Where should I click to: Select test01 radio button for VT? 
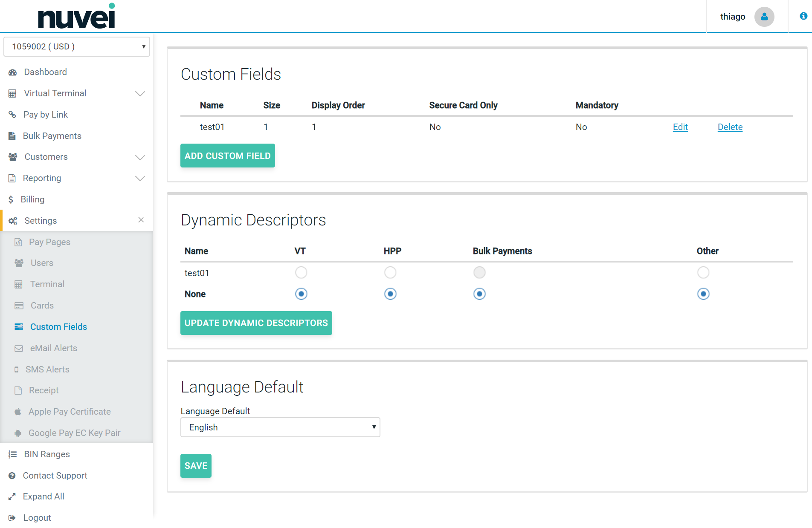point(301,272)
